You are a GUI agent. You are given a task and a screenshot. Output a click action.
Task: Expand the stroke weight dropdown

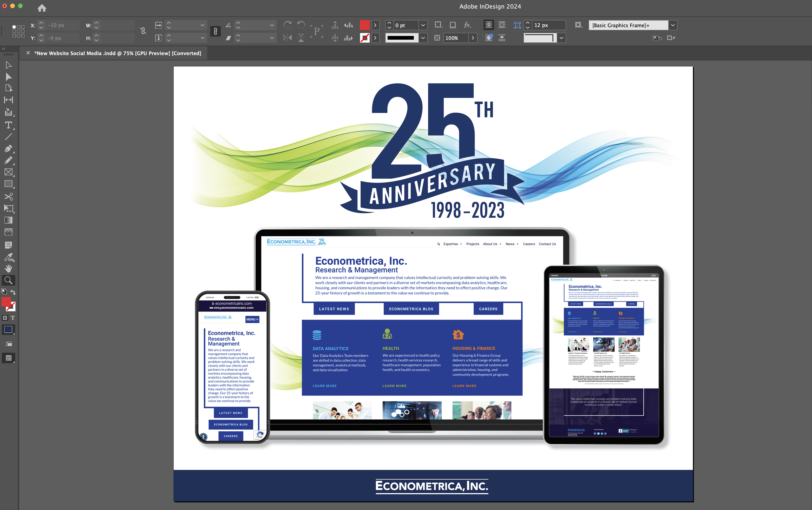[423, 25]
